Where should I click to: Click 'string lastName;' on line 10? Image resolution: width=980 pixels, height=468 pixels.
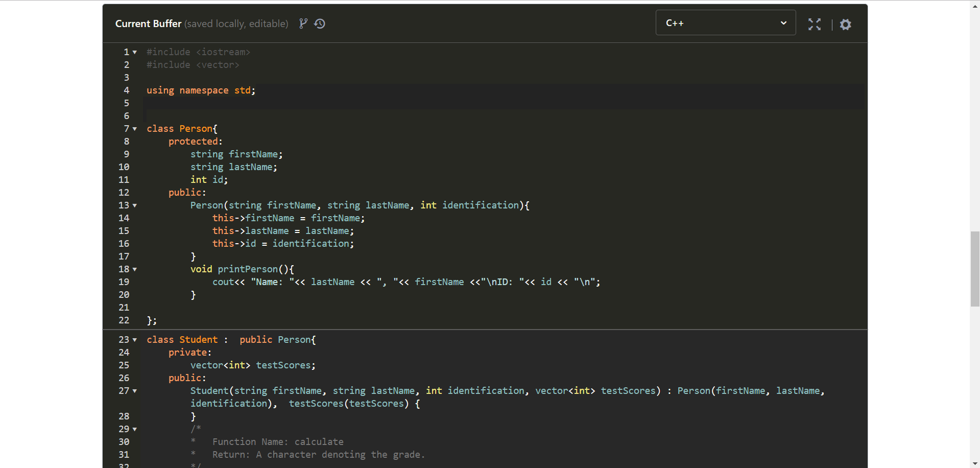click(234, 167)
